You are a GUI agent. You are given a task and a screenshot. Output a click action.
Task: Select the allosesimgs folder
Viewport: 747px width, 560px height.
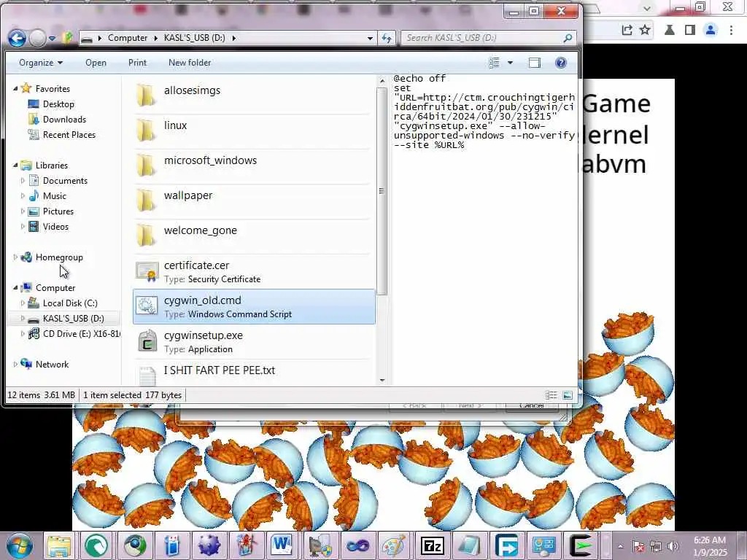pyautogui.click(x=253, y=96)
